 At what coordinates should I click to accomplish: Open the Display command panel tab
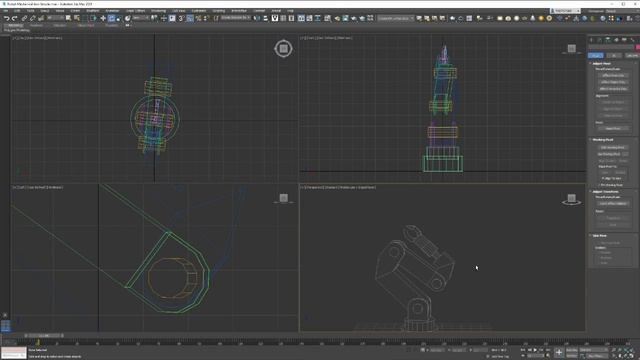(x=624, y=40)
